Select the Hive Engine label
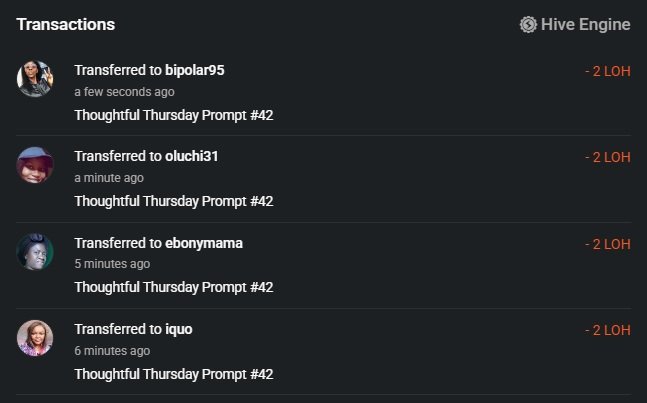Viewport: 647px width, 403px height. [586, 24]
